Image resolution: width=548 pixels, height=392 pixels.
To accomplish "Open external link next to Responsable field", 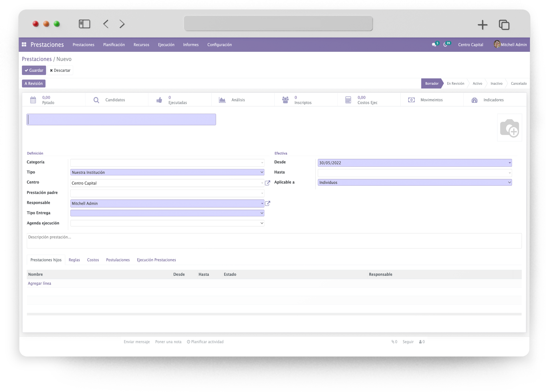I will (x=267, y=203).
